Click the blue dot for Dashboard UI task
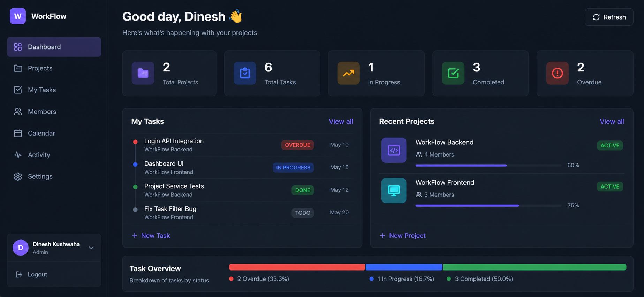This screenshot has width=644, height=297. tap(135, 164)
